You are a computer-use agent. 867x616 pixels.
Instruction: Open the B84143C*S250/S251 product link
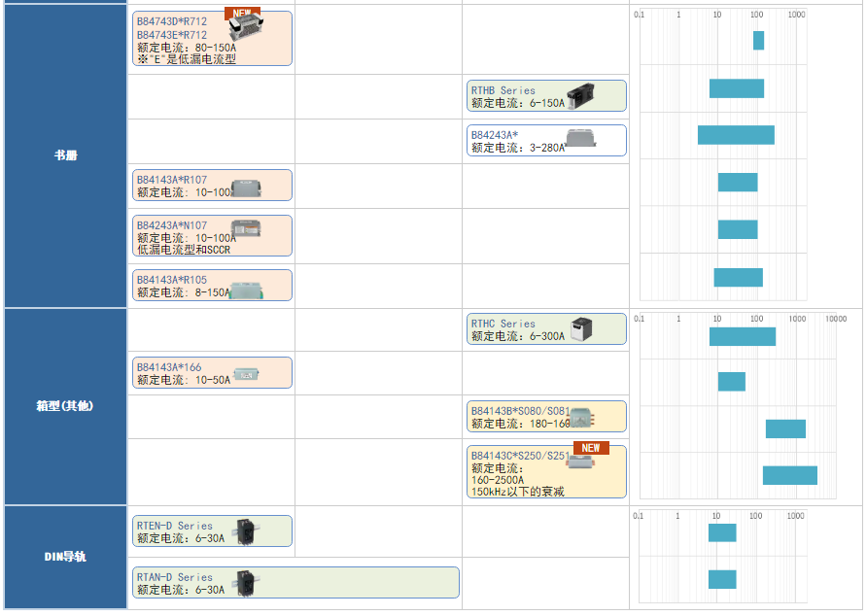click(x=519, y=456)
